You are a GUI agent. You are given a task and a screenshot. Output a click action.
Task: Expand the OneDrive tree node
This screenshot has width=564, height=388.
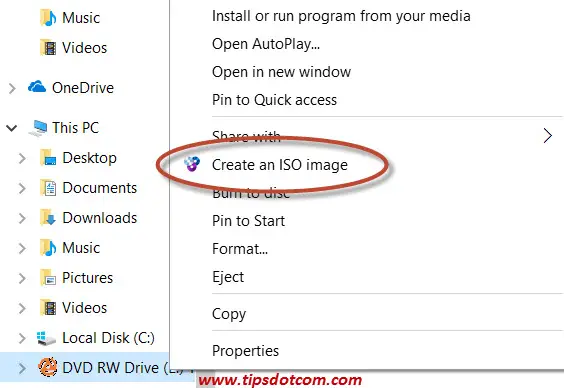(x=12, y=88)
